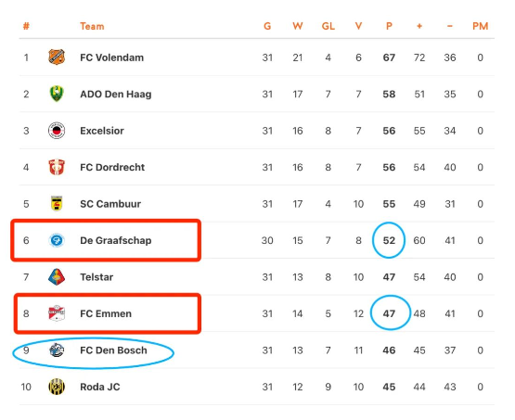Viewport: 515px width, 420px height.
Task: Click the FC Dordrecht logo
Action: coord(57,167)
